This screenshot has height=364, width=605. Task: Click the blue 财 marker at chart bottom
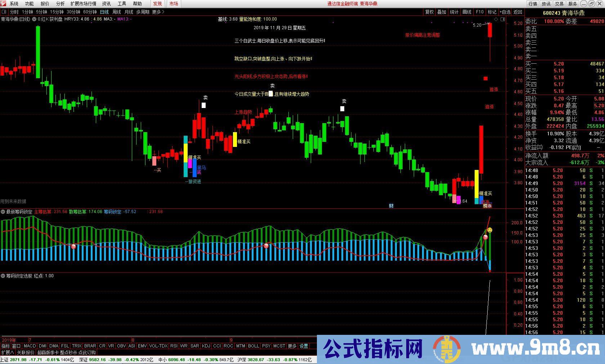391,206
